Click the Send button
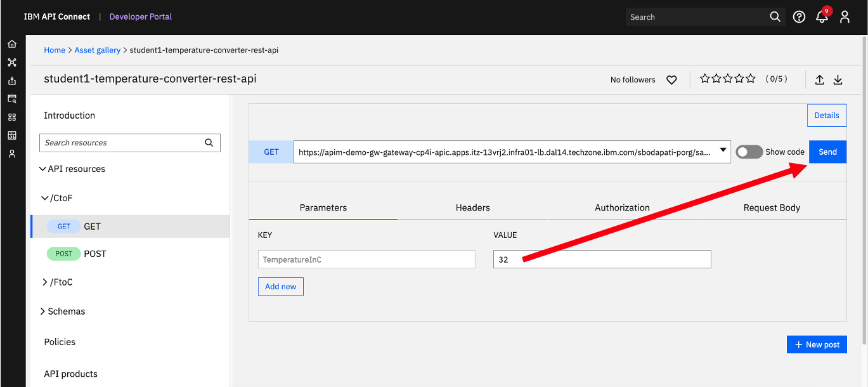The height and width of the screenshot is (387, 868). [x=827, y=152]
